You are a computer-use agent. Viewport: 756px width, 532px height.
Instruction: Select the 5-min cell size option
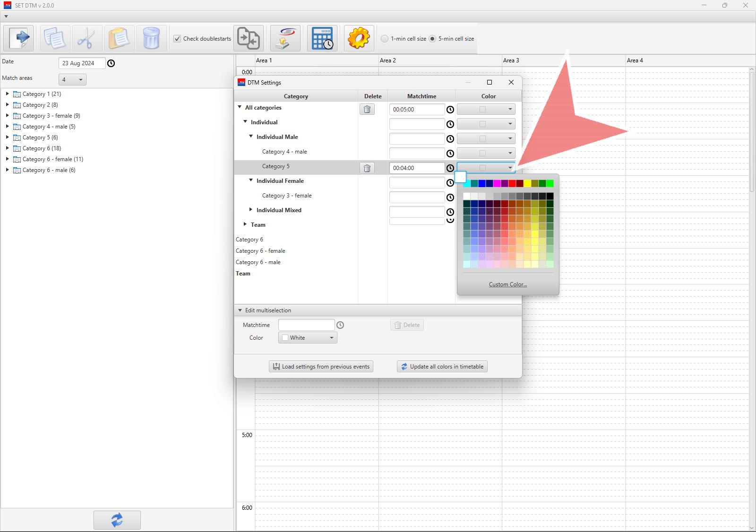coord(432,39)
